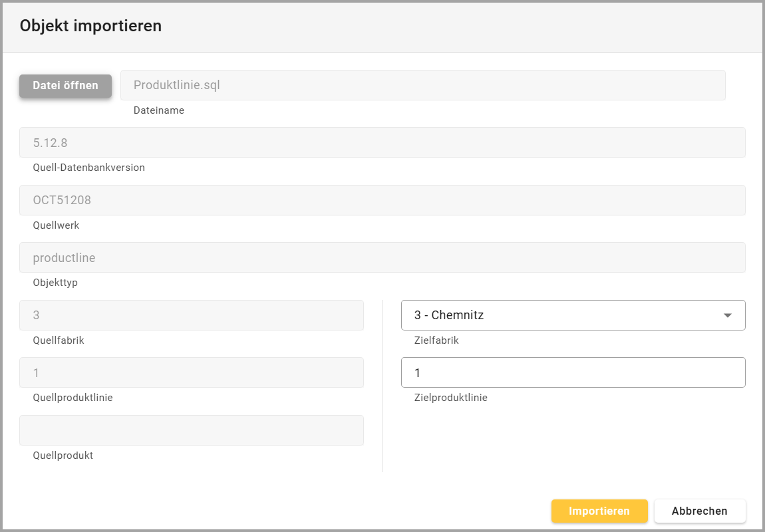This screenshot has height=532, width=765.
Task: Click the Quell-Datenbankversion label text
Action: (88, 168)
